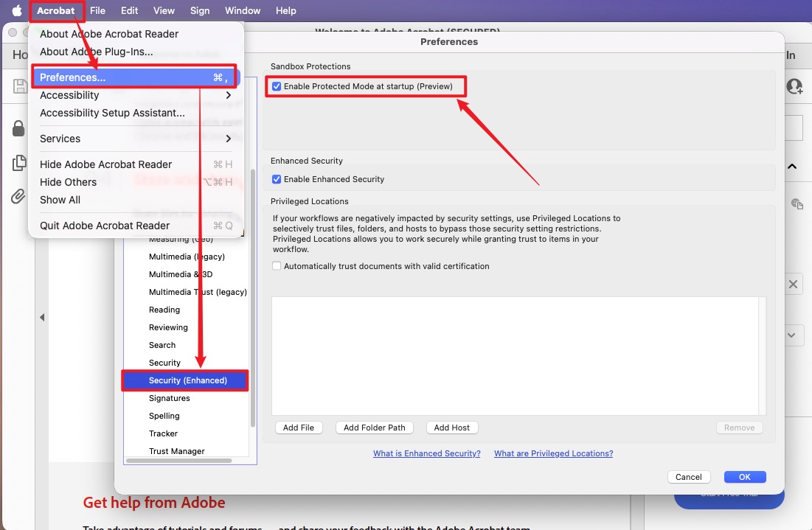
Task: Select Preferences menu item
Action: 136,77
